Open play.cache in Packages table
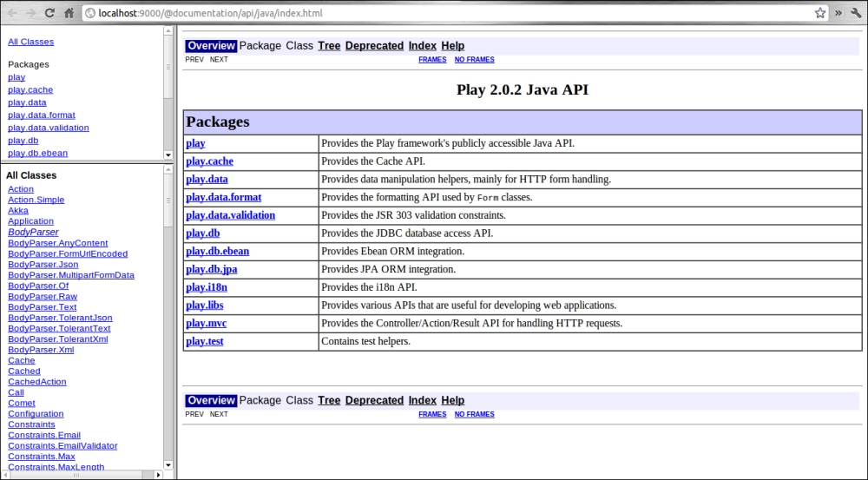The image size is (868, 480). click(x=209, y=161)
